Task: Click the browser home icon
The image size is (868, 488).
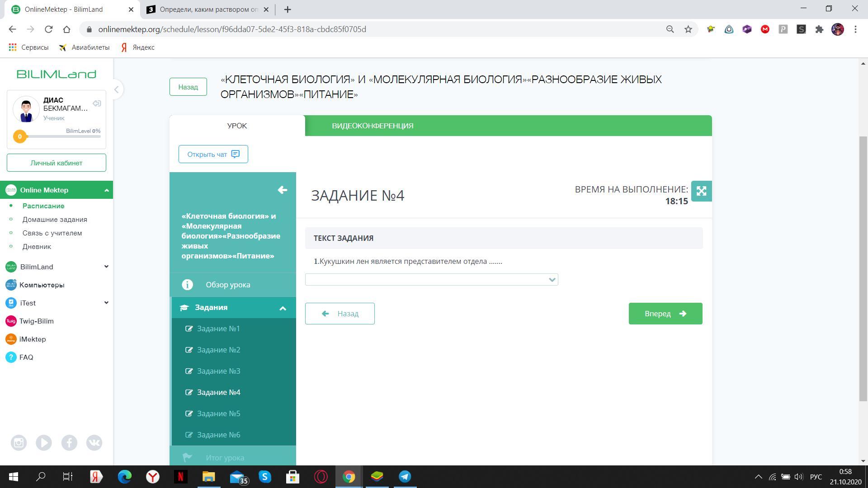Action: (x=66, y=29)
